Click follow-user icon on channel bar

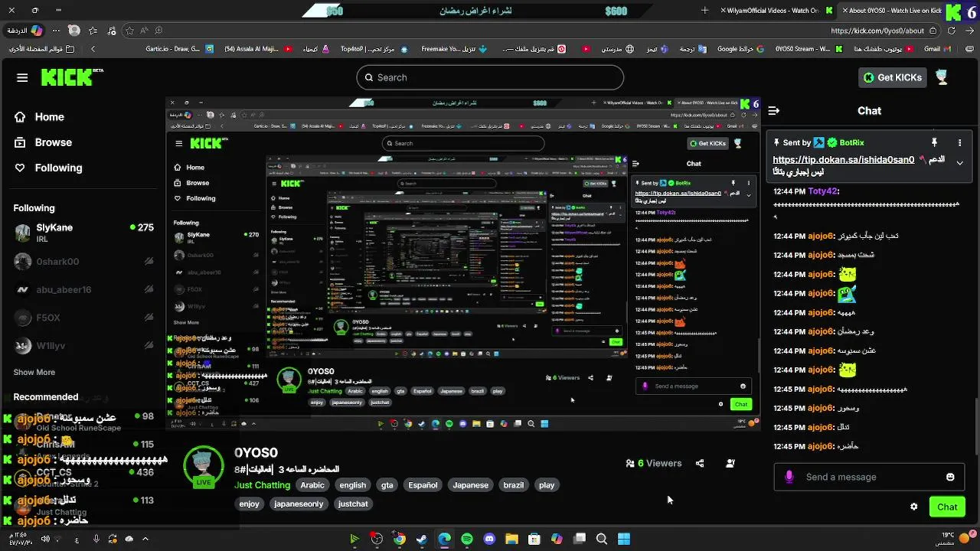click(730, 463)
